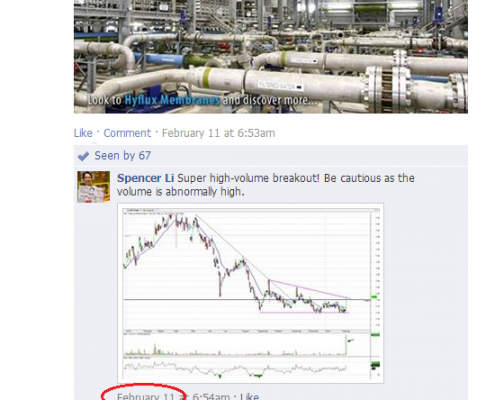
Task: Click the pink descending trendline on the chart
Action: pos(309,289)
